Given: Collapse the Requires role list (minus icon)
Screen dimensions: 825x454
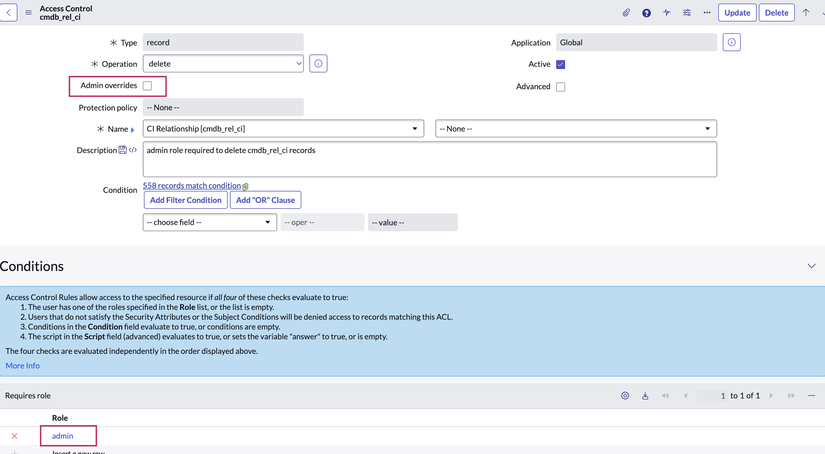Looking at the screenshot, I should tap(811, 396).
